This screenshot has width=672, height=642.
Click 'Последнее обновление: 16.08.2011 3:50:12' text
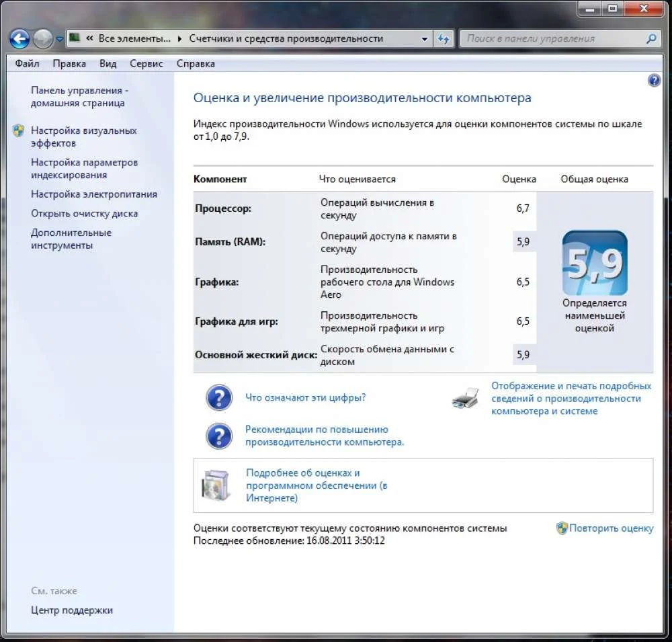click(289, 540)
